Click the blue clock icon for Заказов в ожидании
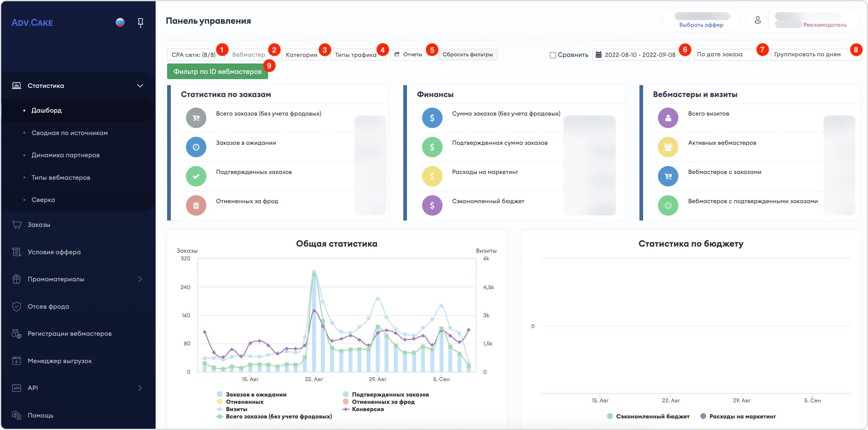 point(196,147)
